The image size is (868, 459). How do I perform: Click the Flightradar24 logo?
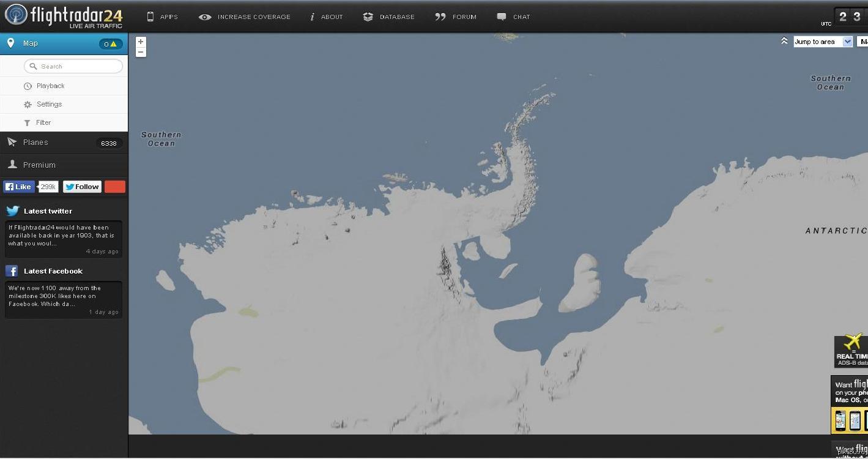point(64,15)
